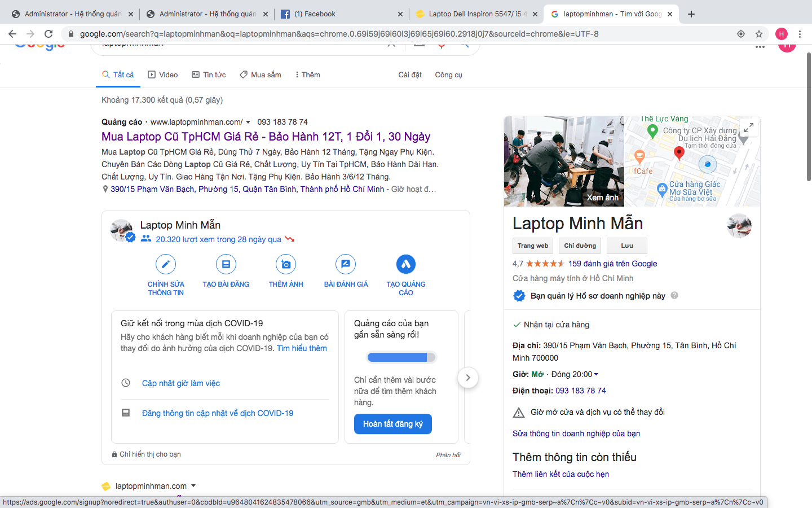Close the Laptop Dell Inspiron tab

535,14
